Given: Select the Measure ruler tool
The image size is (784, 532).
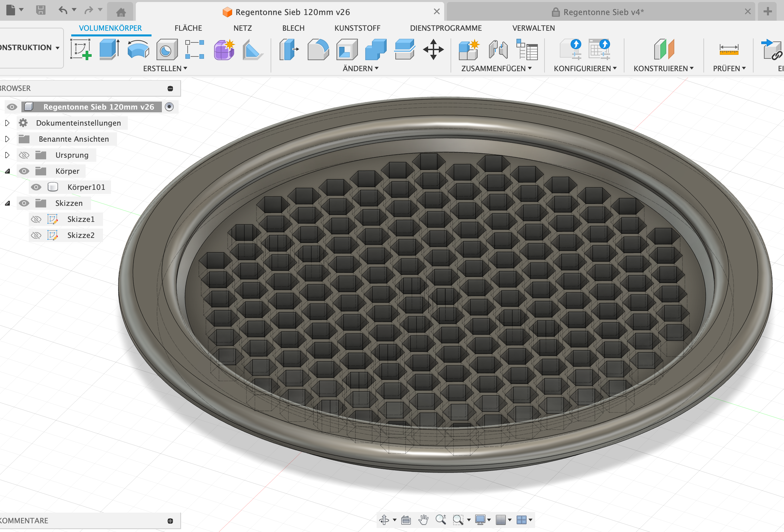Looking at the screenshot, I should (729, 49).
